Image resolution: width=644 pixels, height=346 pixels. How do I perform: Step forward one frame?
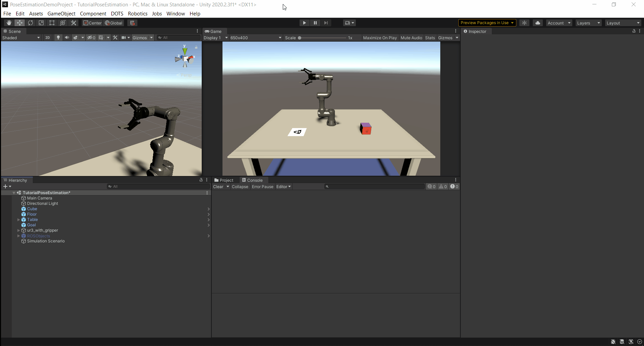coord(326,23)
